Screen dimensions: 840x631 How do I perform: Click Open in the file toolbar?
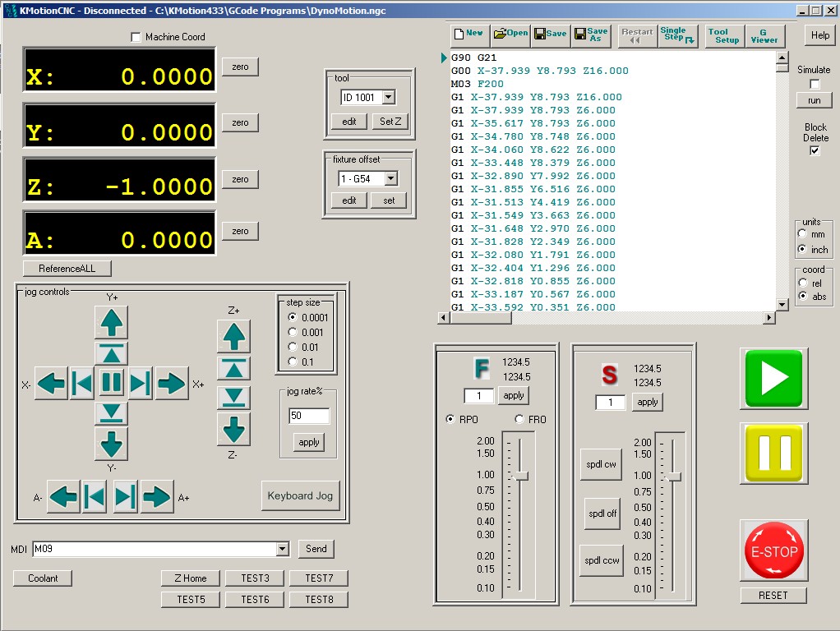coord(510,34)
